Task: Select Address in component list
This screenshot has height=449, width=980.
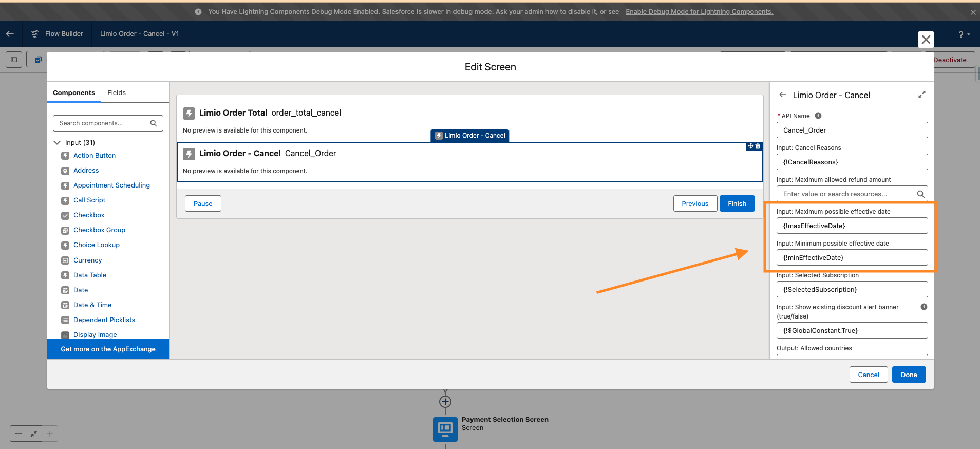Action: tap(86, 171)
